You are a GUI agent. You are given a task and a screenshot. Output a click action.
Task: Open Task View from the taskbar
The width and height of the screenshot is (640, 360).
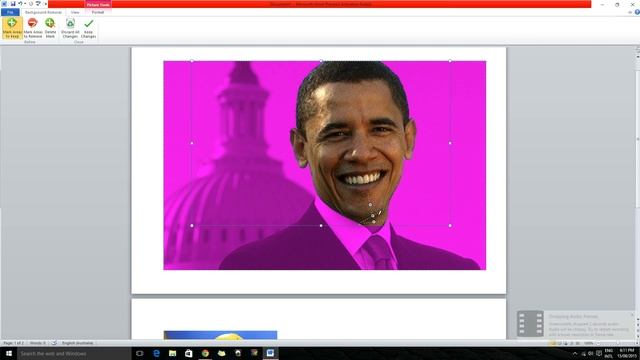pos(140,353)
